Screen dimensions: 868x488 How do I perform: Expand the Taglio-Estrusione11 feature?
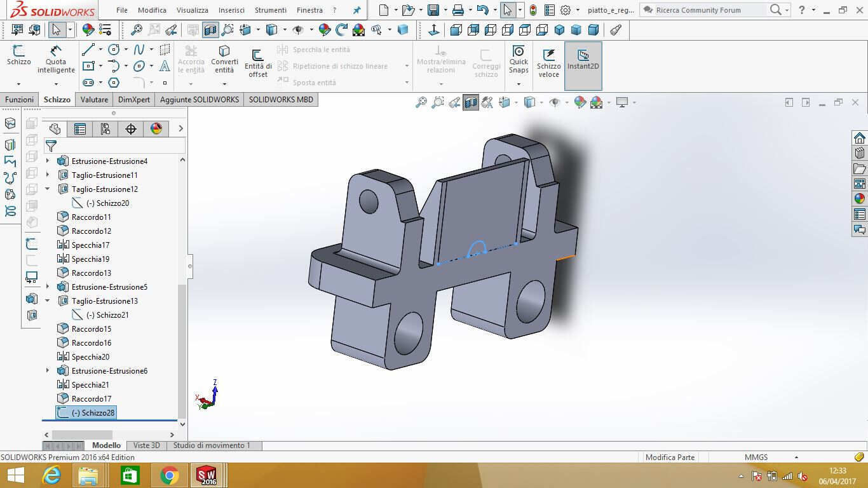(48, 175)
